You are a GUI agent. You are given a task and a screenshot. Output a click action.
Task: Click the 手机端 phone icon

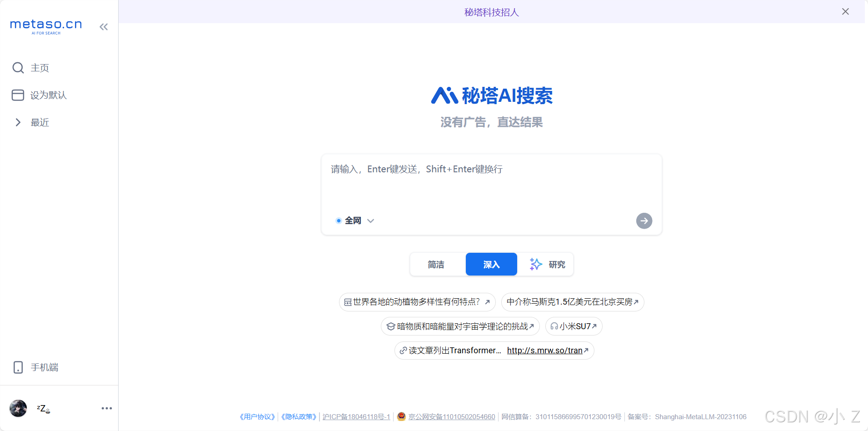pos(18,367)
